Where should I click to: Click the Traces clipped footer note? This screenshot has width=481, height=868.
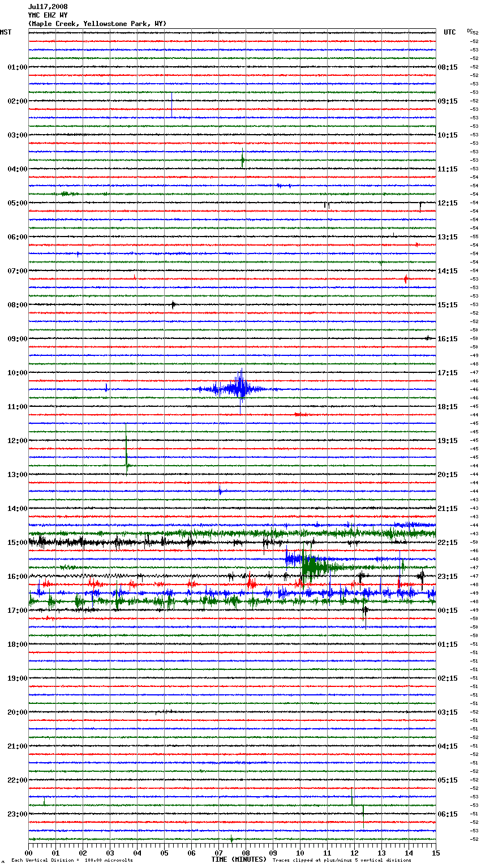point(342,860)
